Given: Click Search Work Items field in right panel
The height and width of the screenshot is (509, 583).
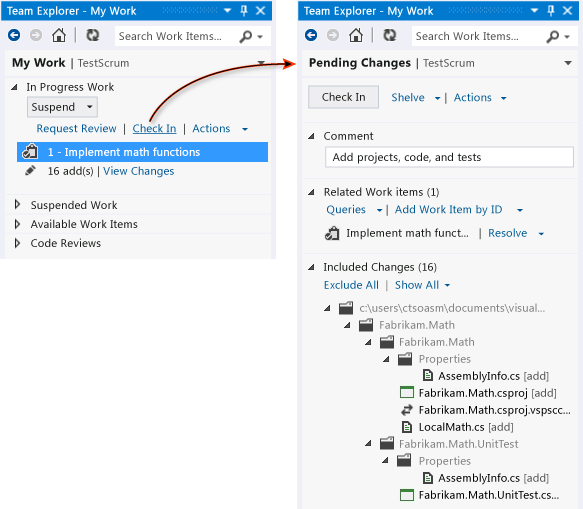Looking at the screenshot, I should click(478, 36).
